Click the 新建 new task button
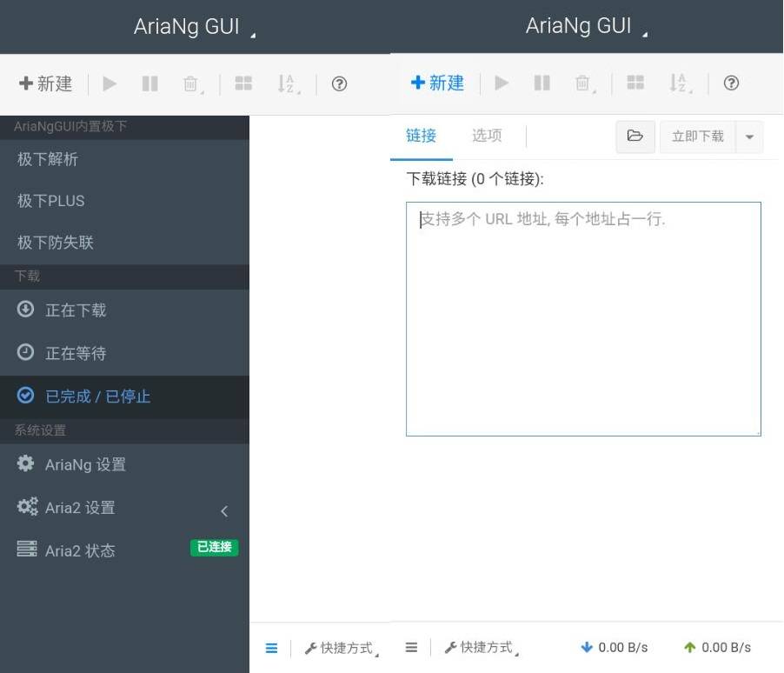784x673 pixels. click(x=437, y=83)
